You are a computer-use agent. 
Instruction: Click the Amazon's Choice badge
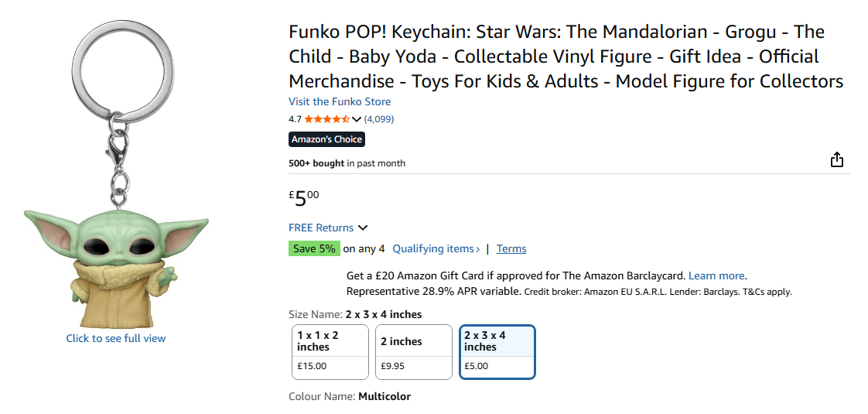point(326,139)
